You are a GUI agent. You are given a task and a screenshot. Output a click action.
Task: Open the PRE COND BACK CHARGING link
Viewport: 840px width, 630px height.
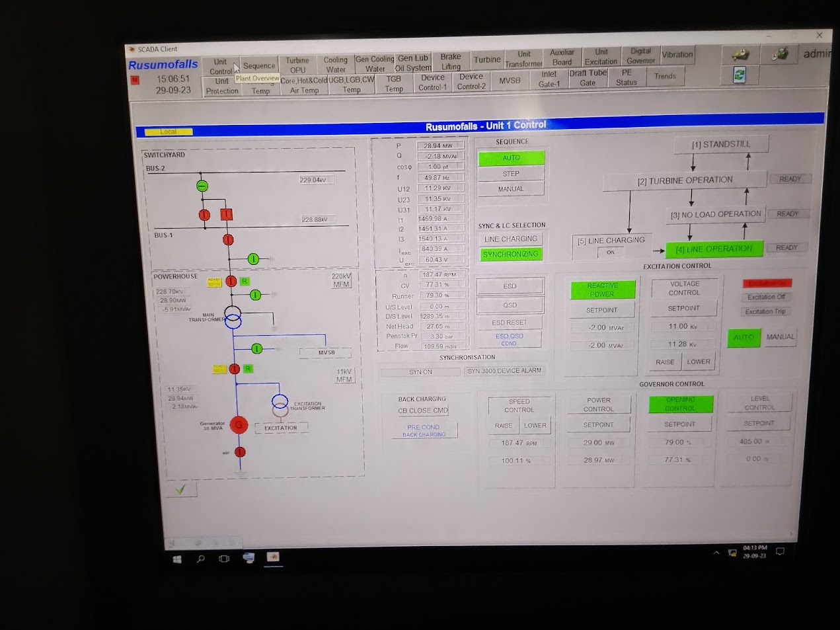[x=424, y=431]
